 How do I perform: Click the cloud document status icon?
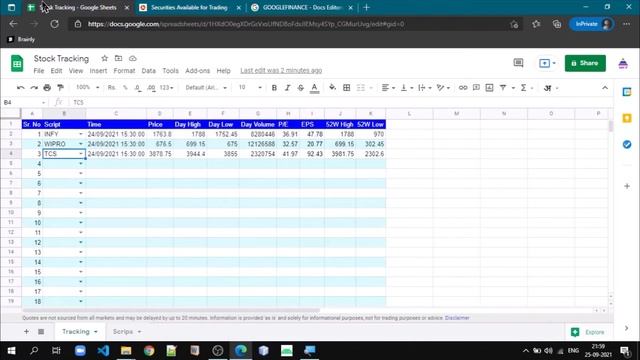click(133, 58)
